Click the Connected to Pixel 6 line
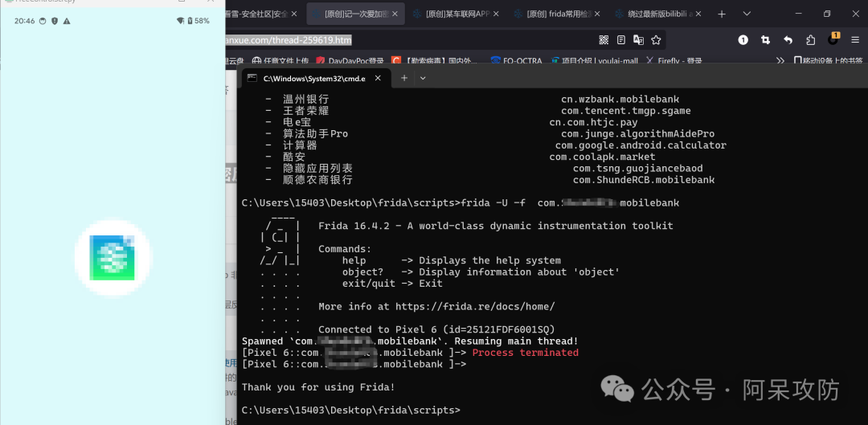The height and width of the screenshot is (425, 868). coord(436,329)
